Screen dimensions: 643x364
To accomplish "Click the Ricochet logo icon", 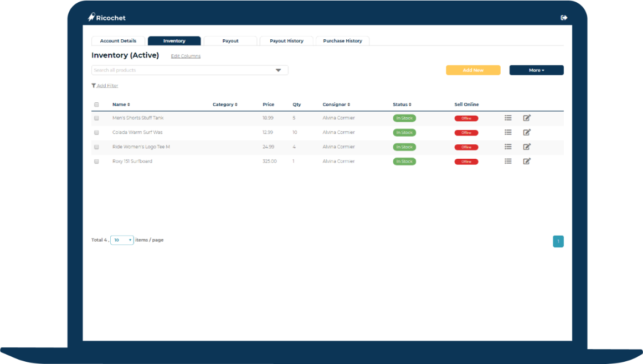I will click(91, 18).
